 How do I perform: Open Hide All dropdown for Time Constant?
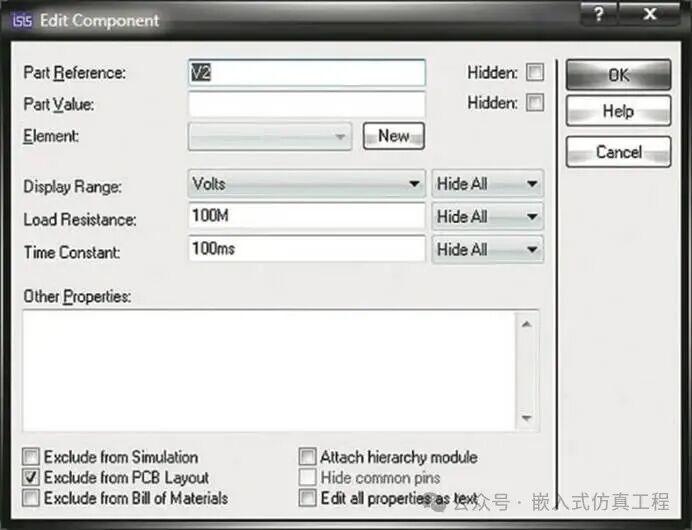(487, 249)
